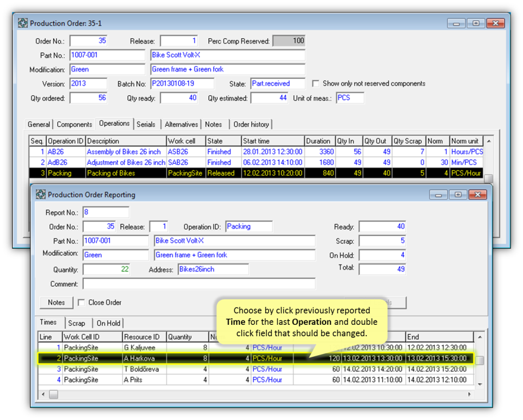The height and width of the screenshot is (420, 523).
Task: Click Start time 06.02.2013 14:10:00 cell
Action: coord(273,163)
